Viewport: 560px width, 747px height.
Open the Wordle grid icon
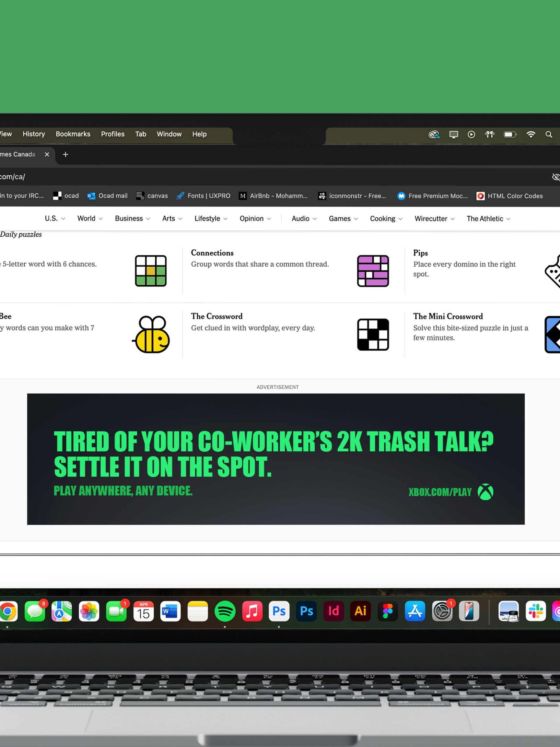point(151,271)
